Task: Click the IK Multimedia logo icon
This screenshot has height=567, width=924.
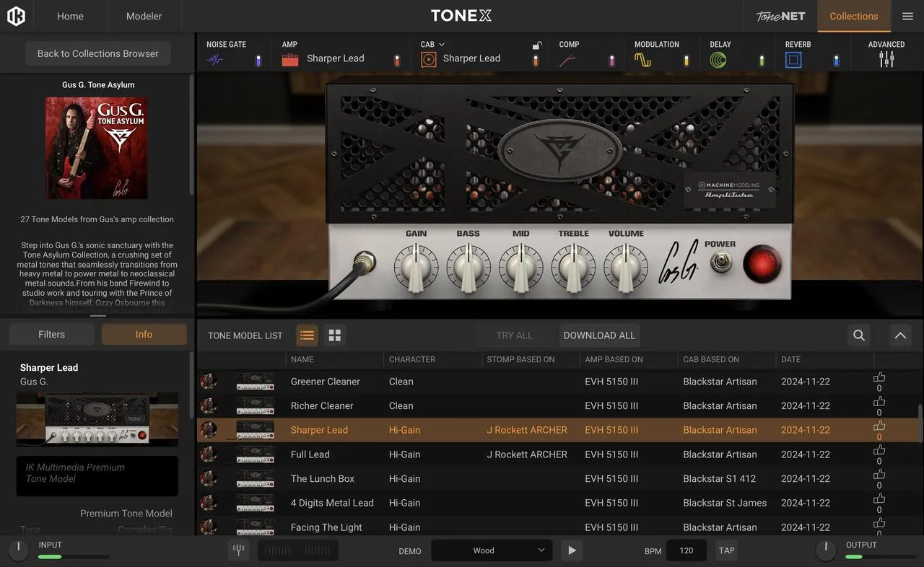Action: tap(16, 16)
